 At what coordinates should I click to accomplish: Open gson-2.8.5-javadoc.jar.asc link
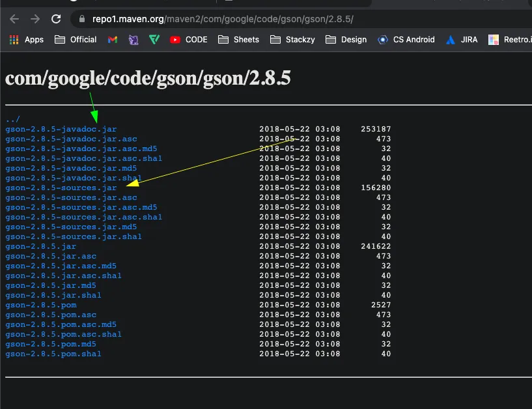click(x=71, y=139)
